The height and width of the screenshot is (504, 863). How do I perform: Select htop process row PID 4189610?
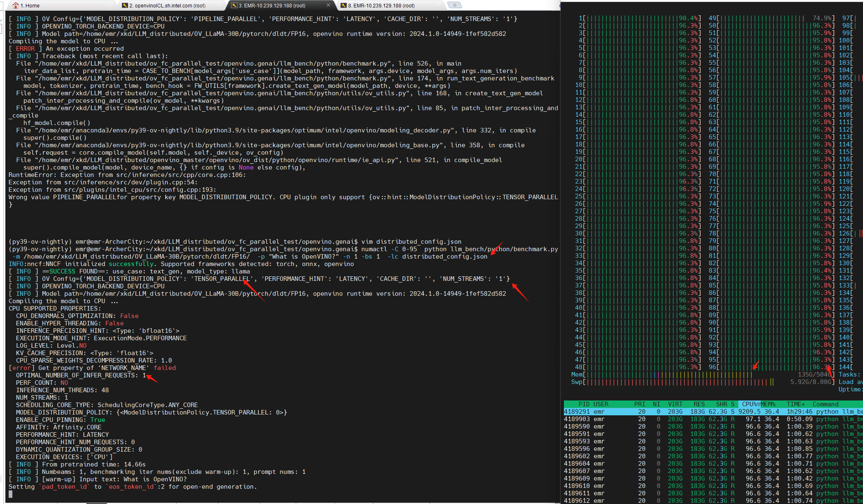point(713,486)
